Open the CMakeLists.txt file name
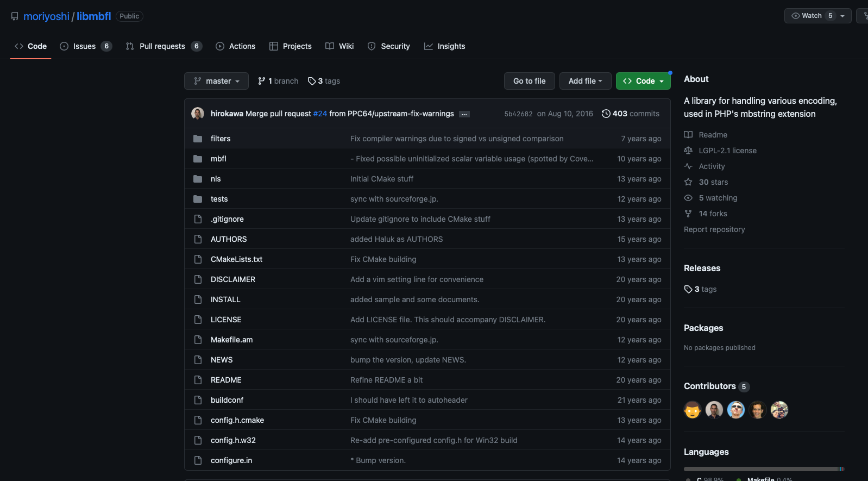The image size is (868, 481). coord(236,259)
